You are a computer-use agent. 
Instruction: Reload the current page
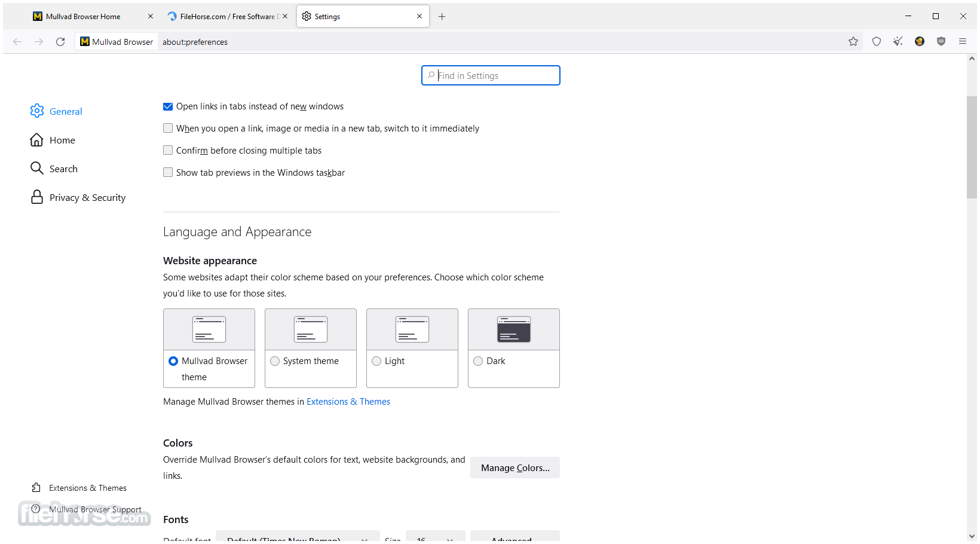(60, 42)
